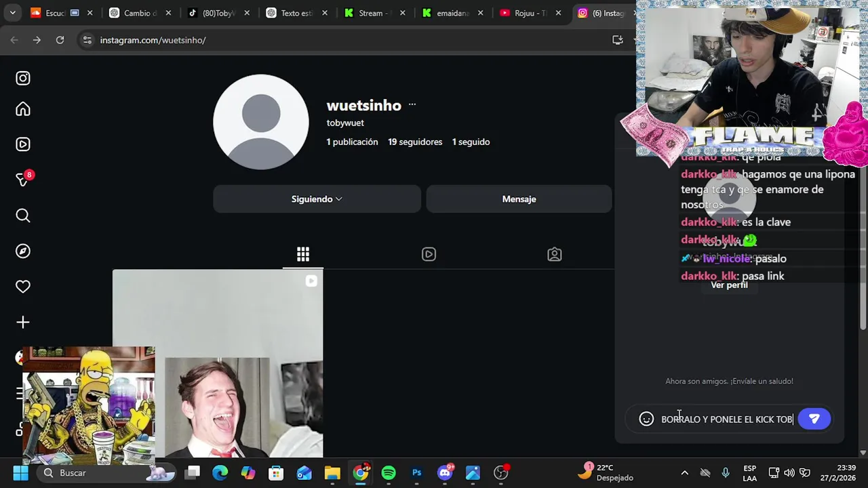Click the Ver perfil button in chat
The width and height of the screenshot is (868, 488).
pos(729,285)
